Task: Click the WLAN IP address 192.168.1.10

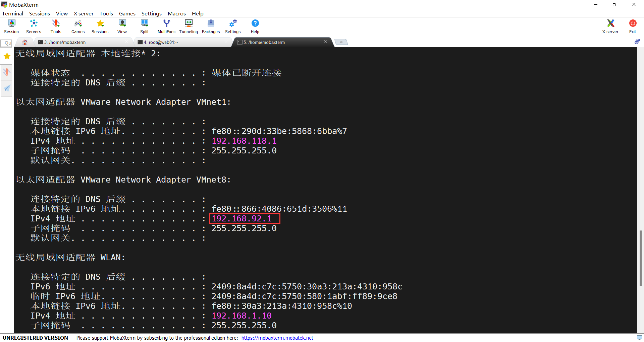Action: pos(241,316)
